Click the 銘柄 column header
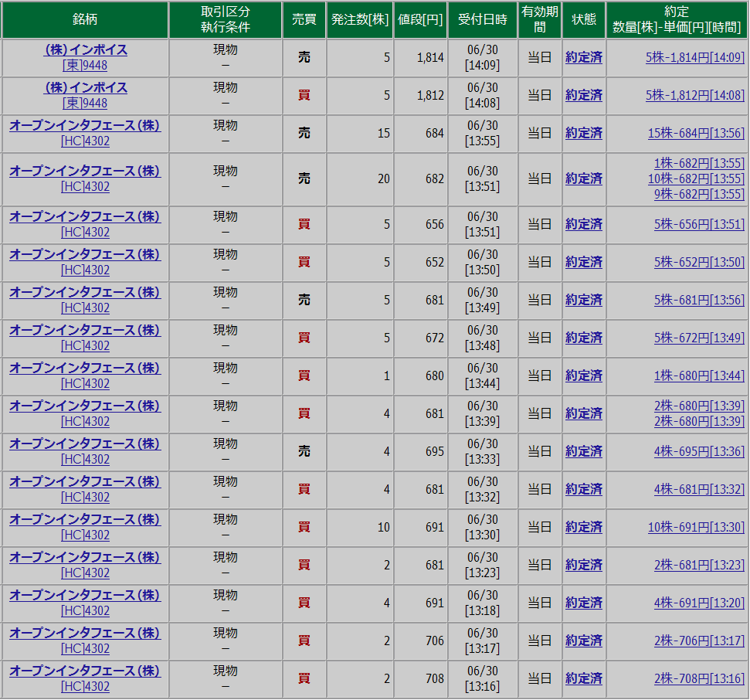 click(85, 19)
